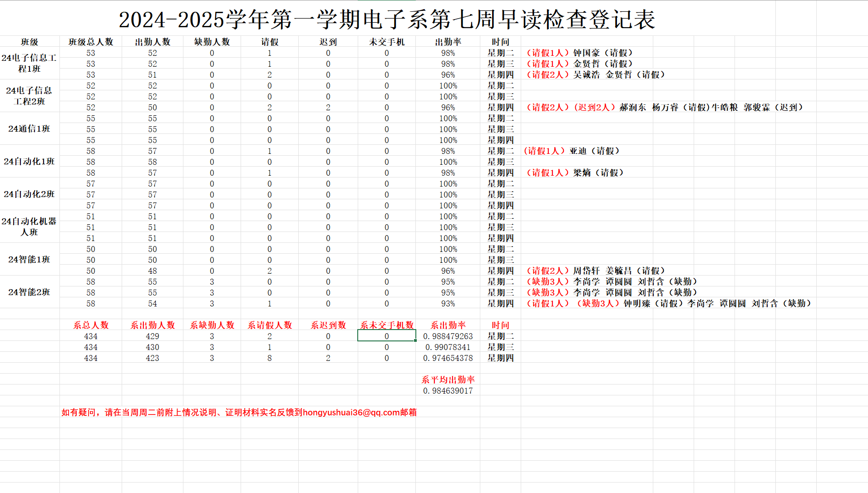Screen dimensions: 868x493
Task: Select the 迟到 header cell
Action: click(x=328, y=42)
